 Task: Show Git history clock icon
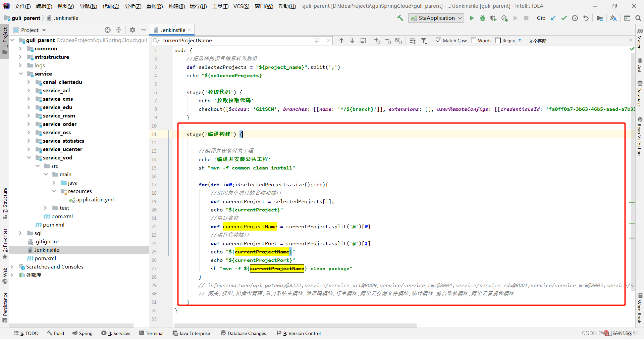(575, 18)
